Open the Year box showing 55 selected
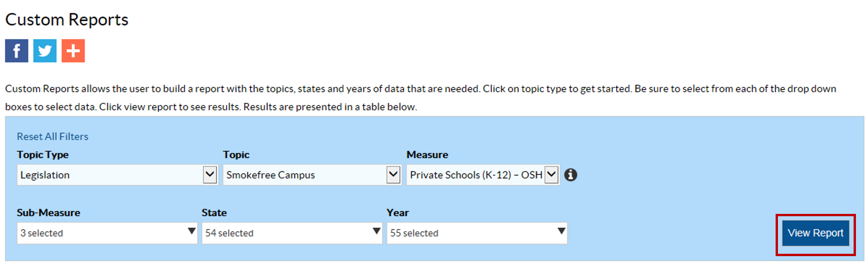The height and width of the screenshot is (264, 868). pyautogui.click(x=472, y=233)
